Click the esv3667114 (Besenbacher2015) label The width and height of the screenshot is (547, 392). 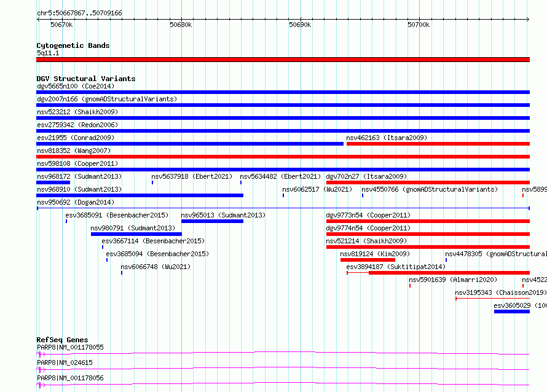coord(153,241)
